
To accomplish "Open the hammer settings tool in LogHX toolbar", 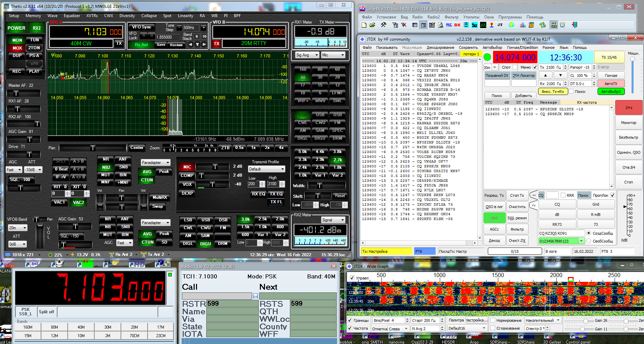I will point(384,25).
